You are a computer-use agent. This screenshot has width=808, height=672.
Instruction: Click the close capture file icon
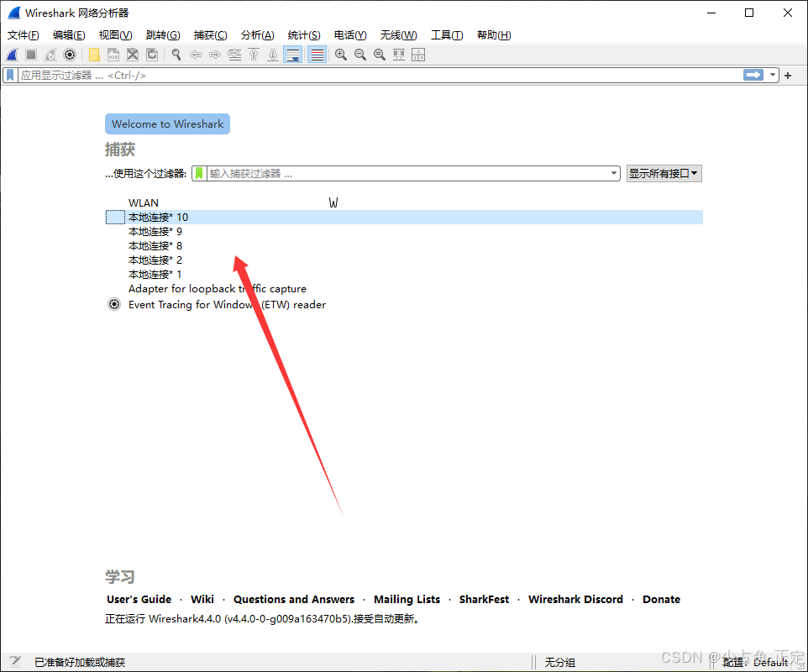point(133,55)
